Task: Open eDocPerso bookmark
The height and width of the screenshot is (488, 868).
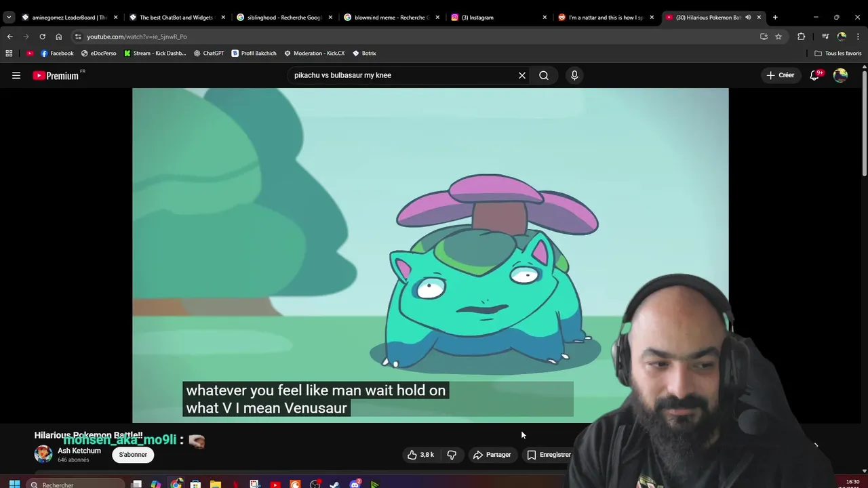Action: 98,53
